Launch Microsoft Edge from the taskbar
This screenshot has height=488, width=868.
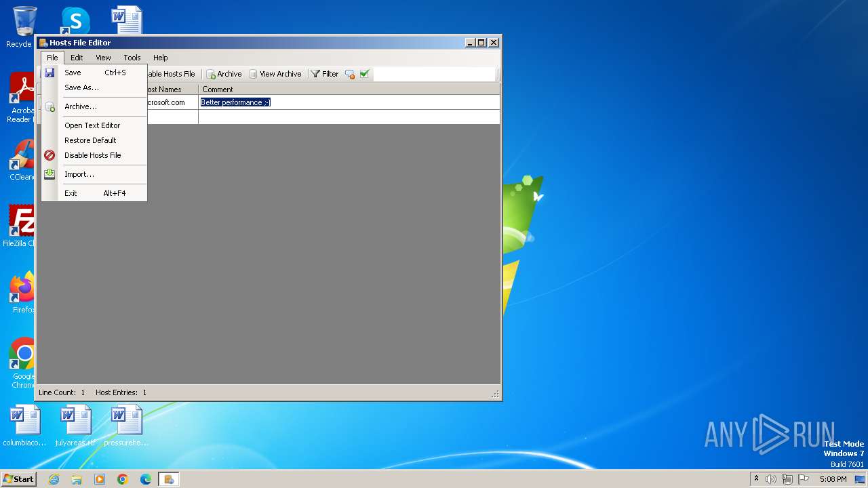pos(146,479)
